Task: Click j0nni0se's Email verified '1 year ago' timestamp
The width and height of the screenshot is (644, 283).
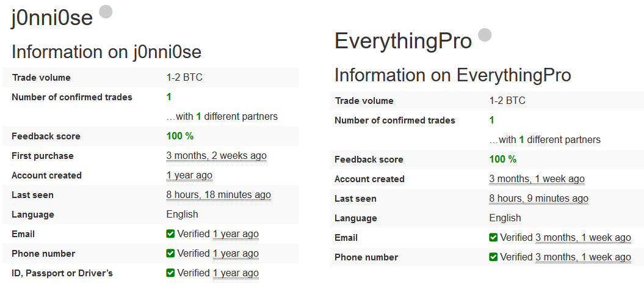Action: pyautogui.click(x=236, y=234)
